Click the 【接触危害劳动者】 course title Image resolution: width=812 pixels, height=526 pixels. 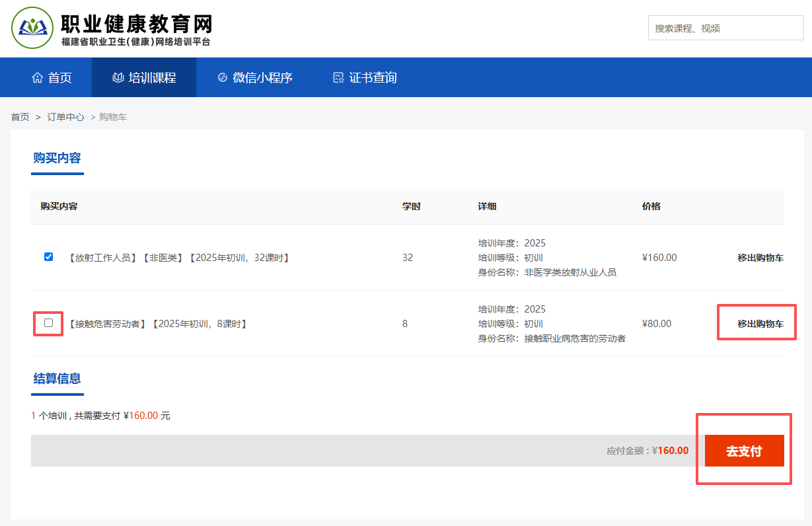(157, 324)
